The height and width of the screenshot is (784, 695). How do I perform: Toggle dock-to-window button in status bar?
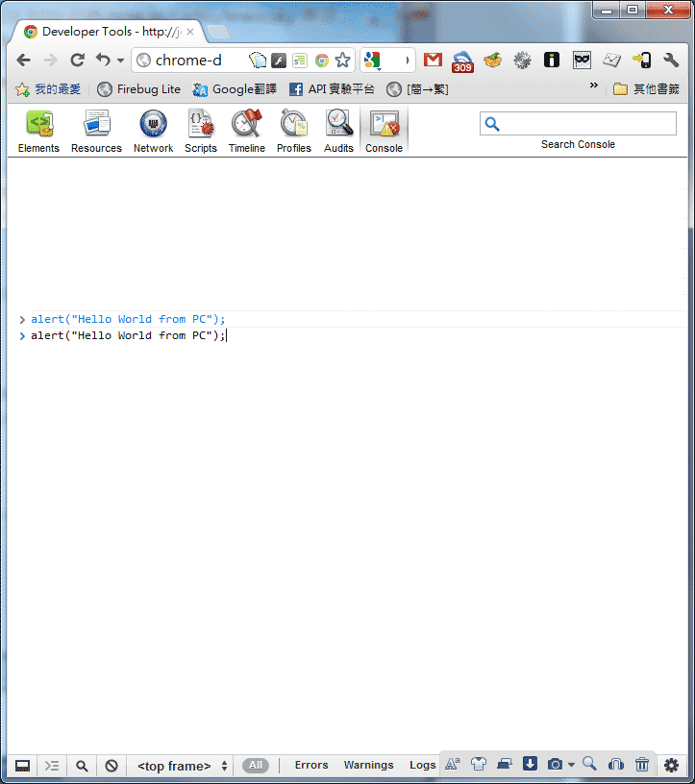22,766
